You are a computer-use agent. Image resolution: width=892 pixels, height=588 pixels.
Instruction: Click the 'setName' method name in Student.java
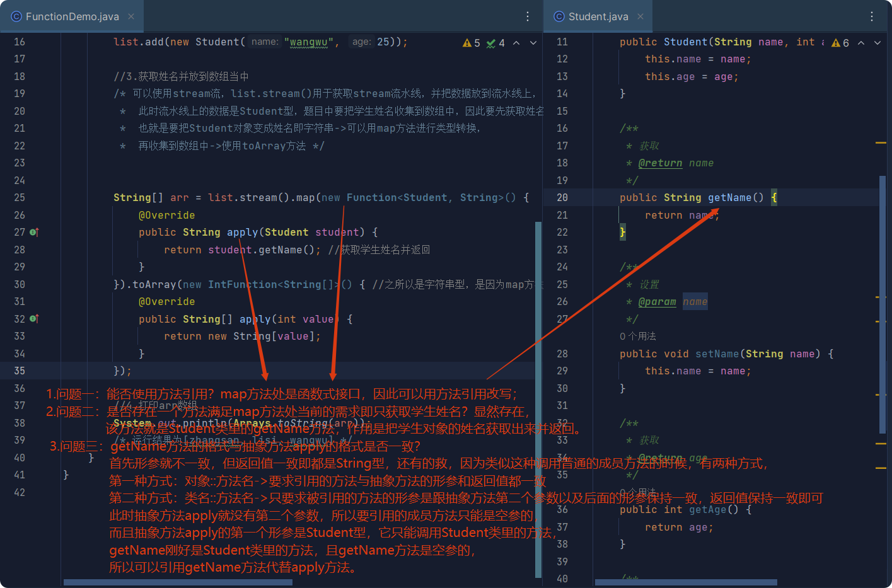717,354
